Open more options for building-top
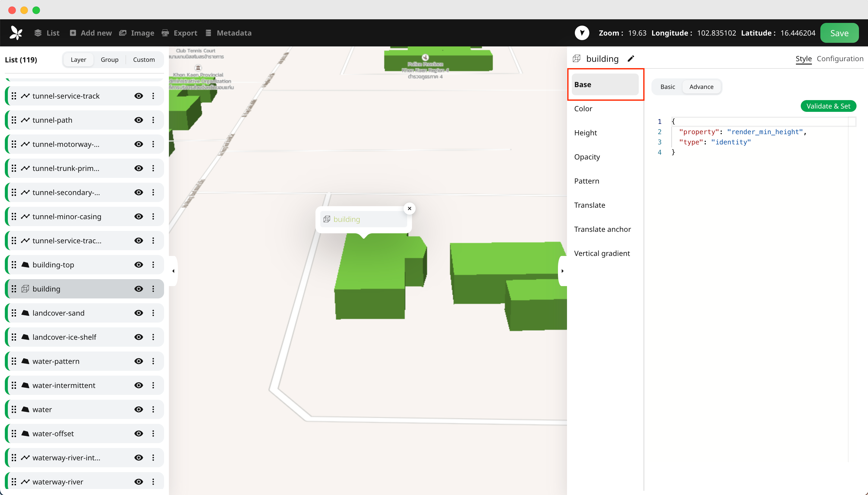This screenshot has width=868, height=495. pyautogui.click(x=154, y=265)
